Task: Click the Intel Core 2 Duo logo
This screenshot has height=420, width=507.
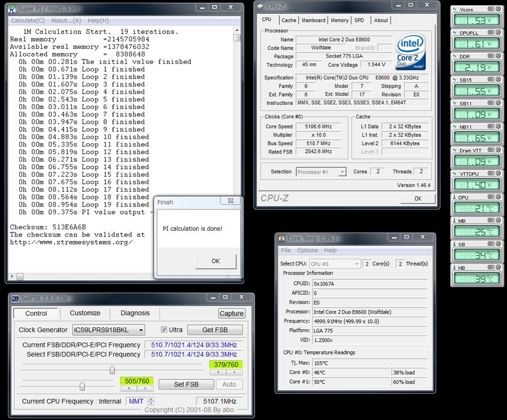Action: coord(410,52)
